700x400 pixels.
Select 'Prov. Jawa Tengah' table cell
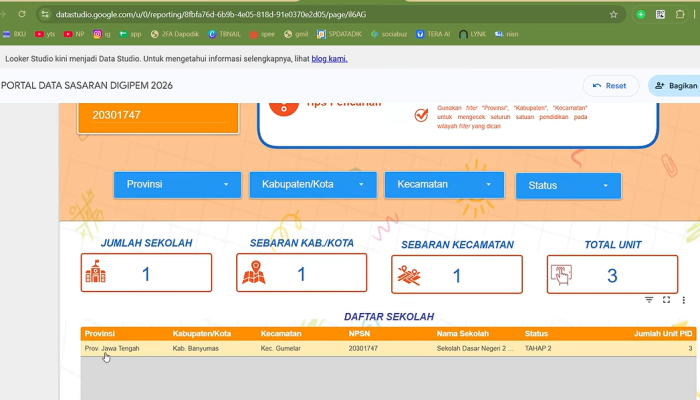pyautogui.click(x=112, y=348)
